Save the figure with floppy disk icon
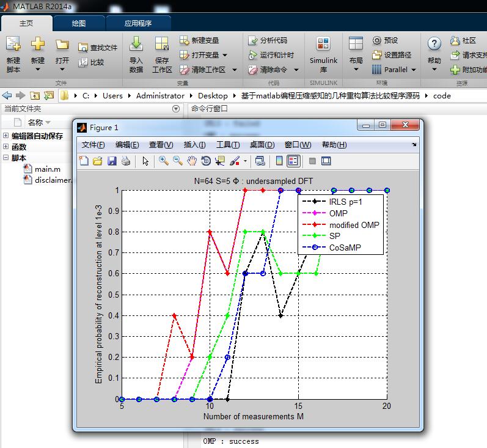Screen dimensions: 487x448 112,161
